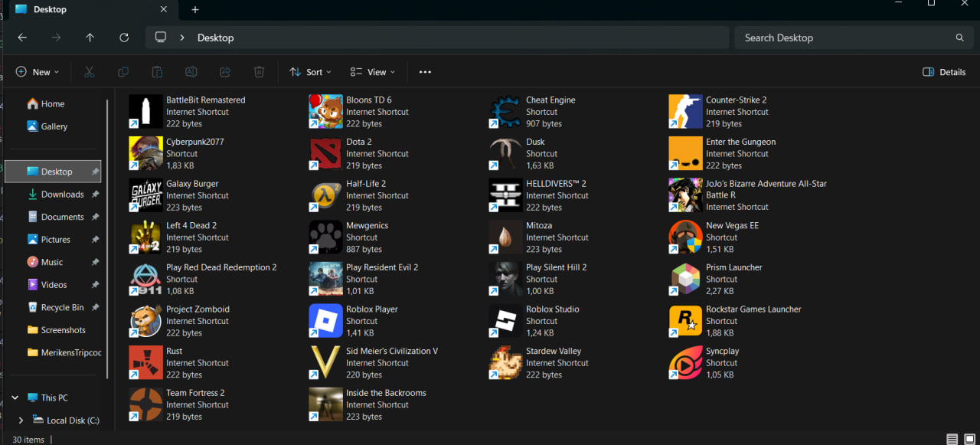The height and width of the screenshot is (445, 980).
Task: Select the Galaxy Burger shortcut icon
Action: 145,195
